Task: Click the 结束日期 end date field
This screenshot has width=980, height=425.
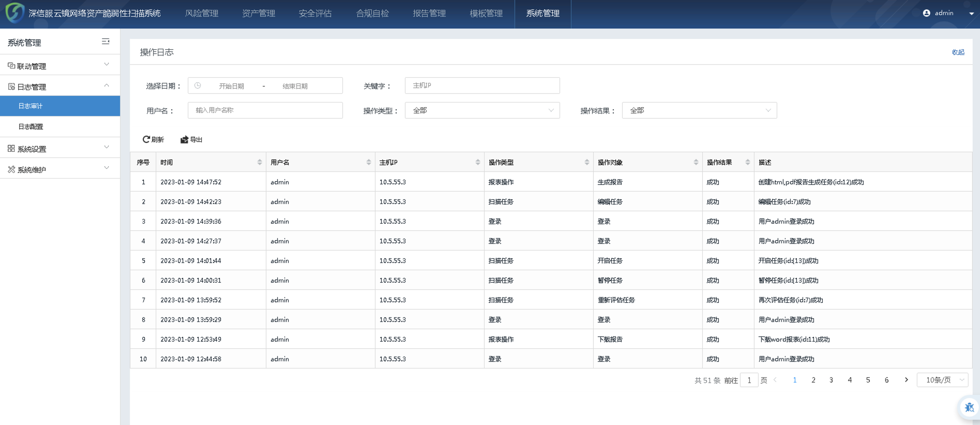Action: [295, 86]
